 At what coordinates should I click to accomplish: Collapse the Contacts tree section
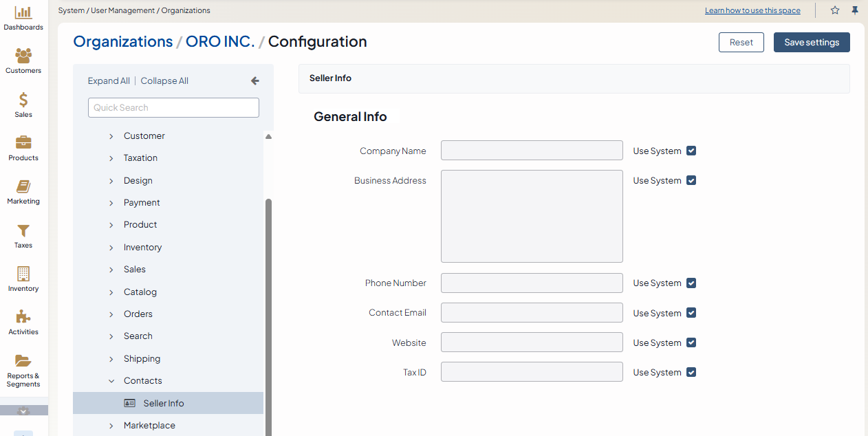[x=111, y=381]
